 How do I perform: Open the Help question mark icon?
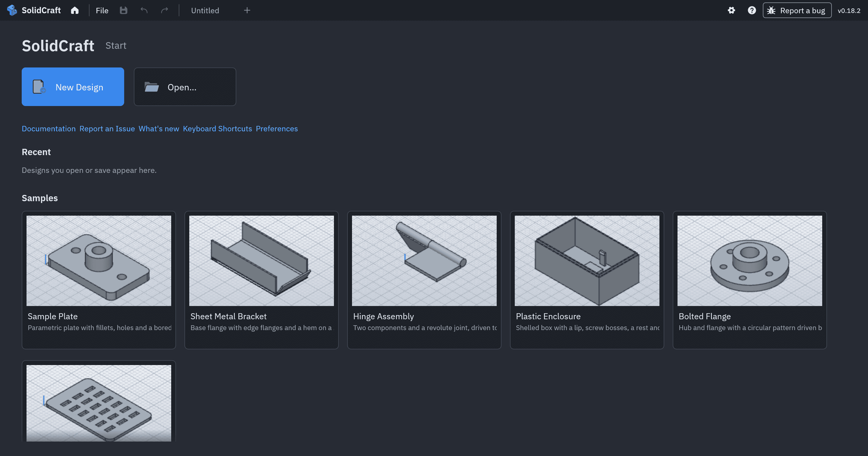click(752, 11)
